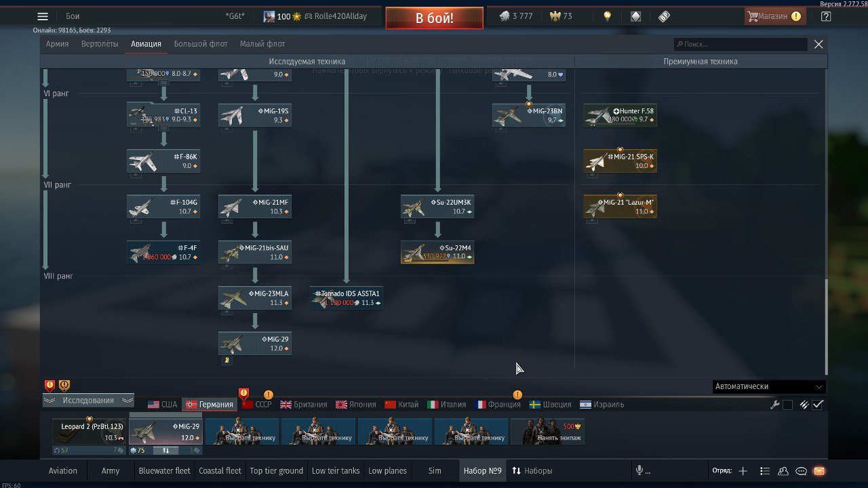Viewport: 868px width, 488px height.
Task: Open the hamburger main menu
Action: (43, 16)
